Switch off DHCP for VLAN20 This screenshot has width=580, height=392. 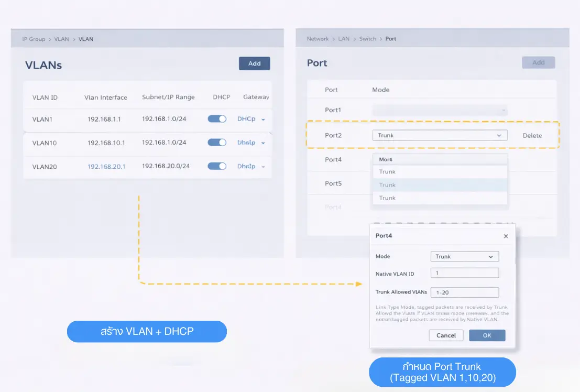click(217, 166)
